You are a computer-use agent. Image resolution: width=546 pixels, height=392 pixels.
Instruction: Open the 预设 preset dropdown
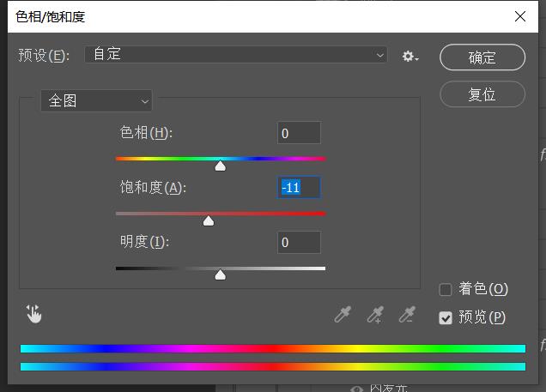[x=236, y=55]
